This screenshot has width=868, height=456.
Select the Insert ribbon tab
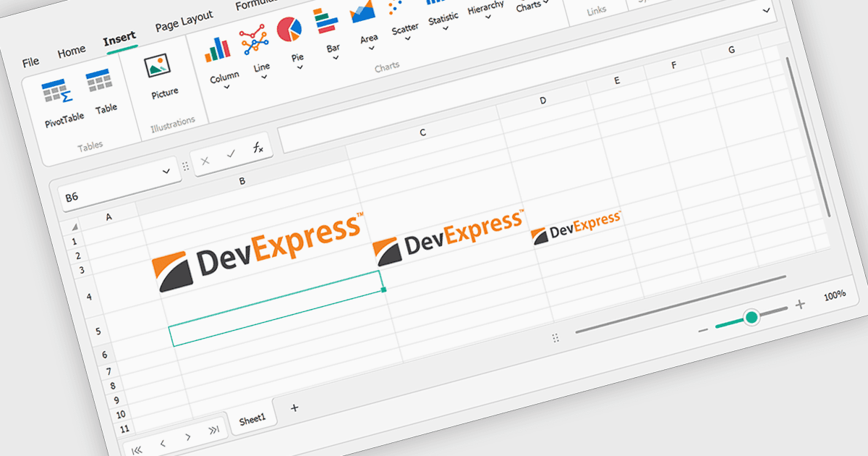pos(119,39)
